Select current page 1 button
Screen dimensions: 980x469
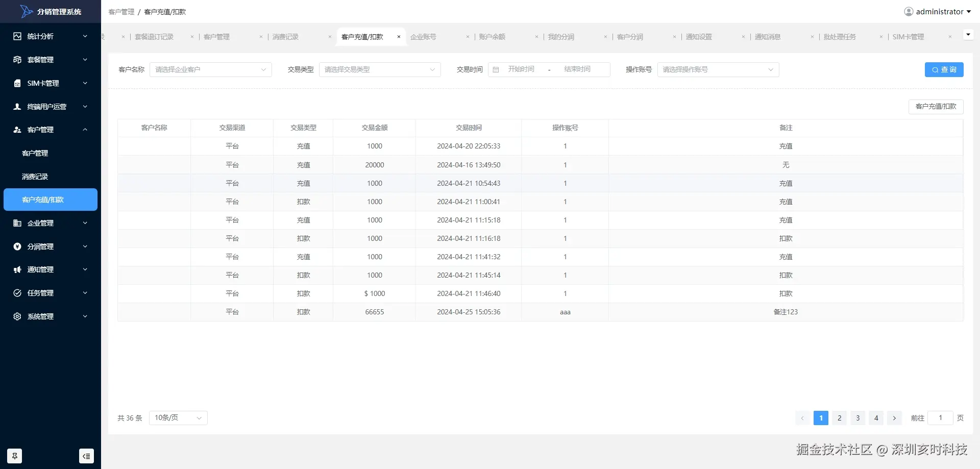pos(821,418)
